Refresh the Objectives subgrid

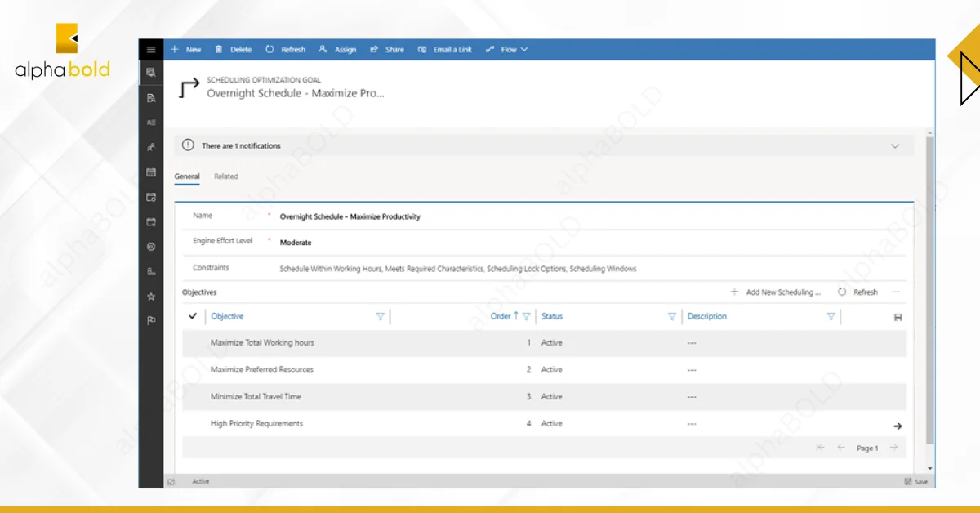point(857,292)
